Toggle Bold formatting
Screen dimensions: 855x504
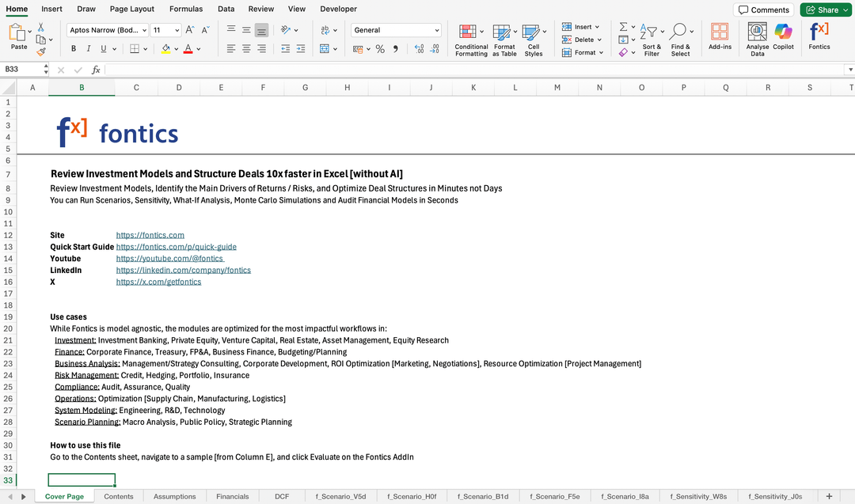(74, 49)
